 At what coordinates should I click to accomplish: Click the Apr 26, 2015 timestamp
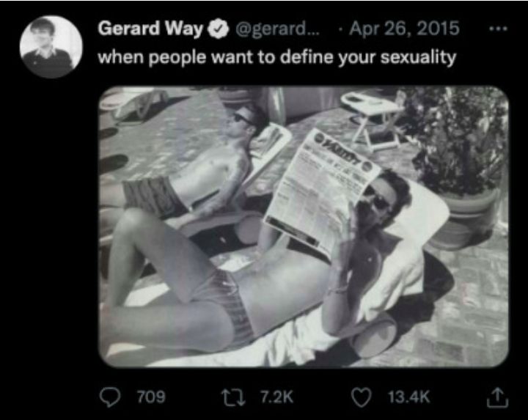pyautogui.click(x=404, y=29)
